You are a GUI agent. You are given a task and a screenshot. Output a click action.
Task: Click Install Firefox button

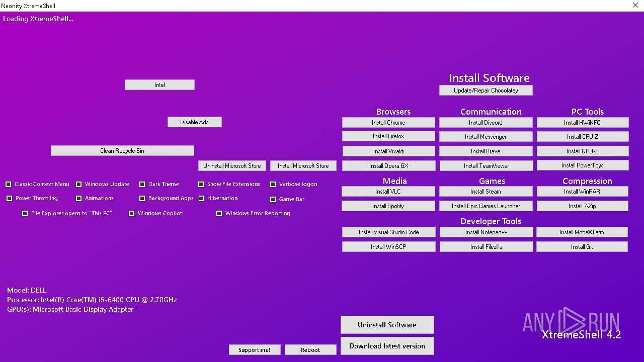pos(388,136)
